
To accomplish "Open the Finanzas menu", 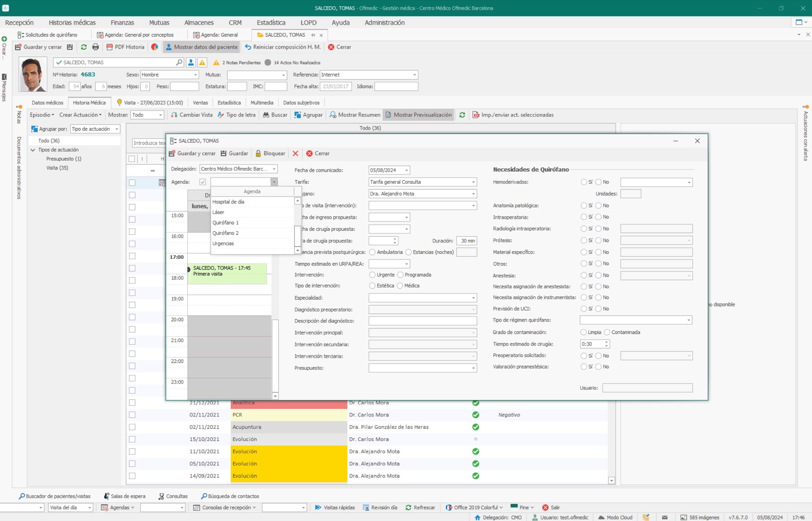I will (122, 22).
